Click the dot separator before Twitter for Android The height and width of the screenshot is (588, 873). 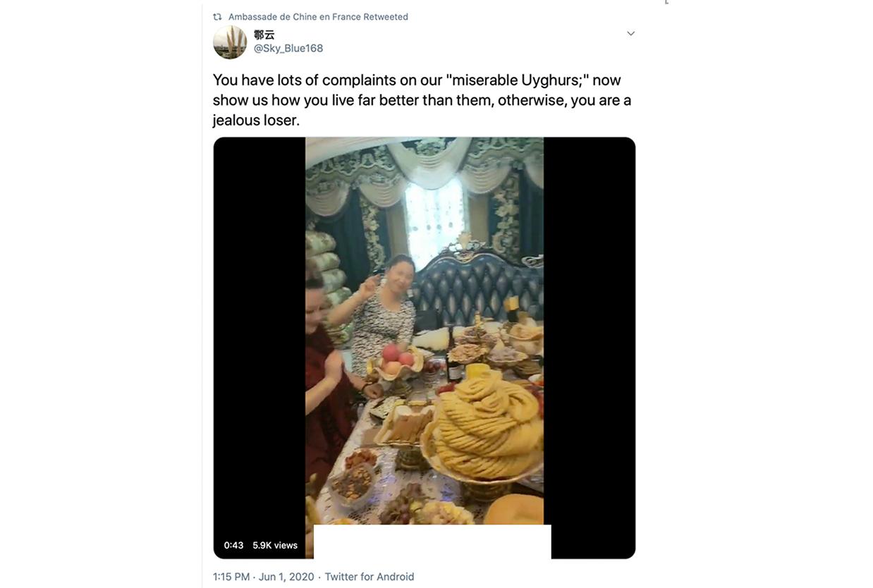click(x=318, y=576)
